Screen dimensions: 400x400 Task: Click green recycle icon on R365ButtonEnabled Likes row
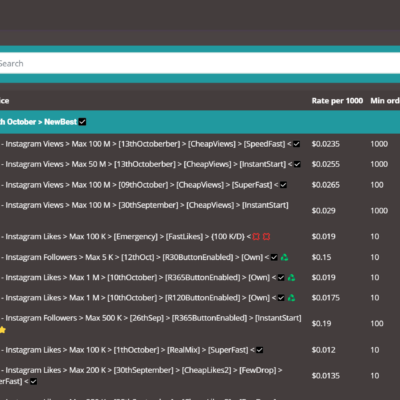click(x=291, y=278)
